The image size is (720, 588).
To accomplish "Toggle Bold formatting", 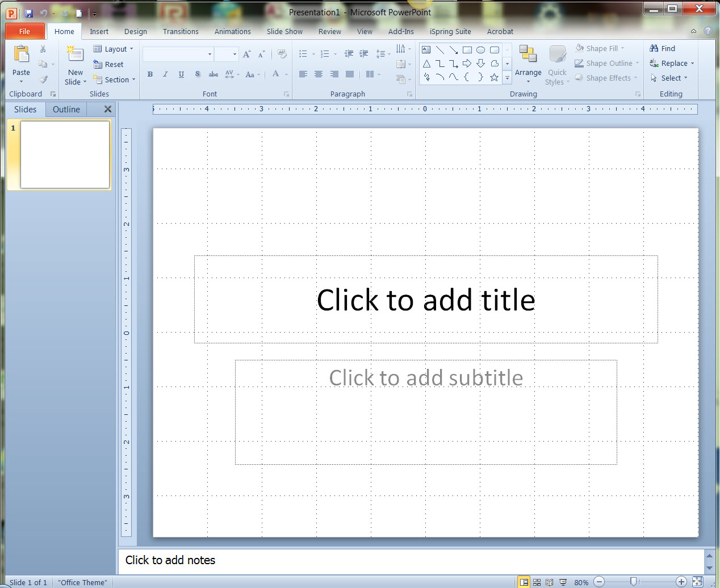I will tap(150, 74).
